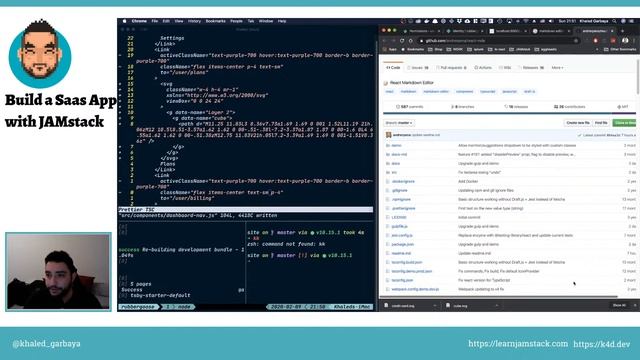
Task: Open the Bookmarks menu
Action: tap(216, 21)
